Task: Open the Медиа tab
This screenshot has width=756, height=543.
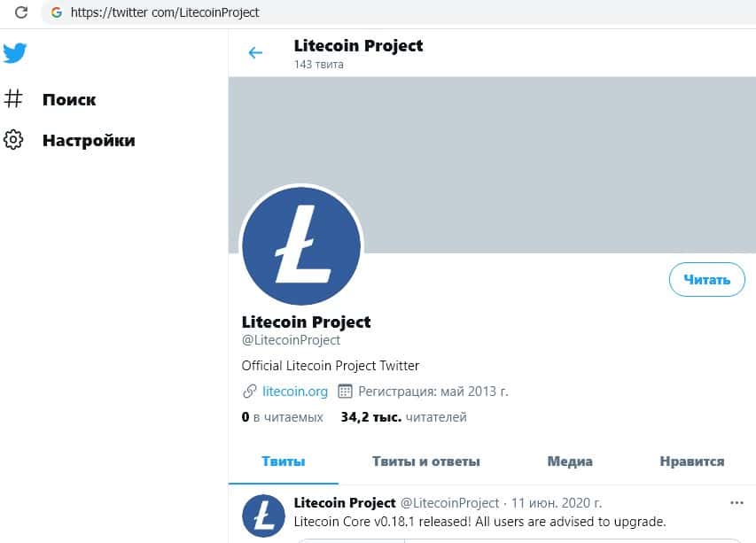Action: [x=570, y=462]
